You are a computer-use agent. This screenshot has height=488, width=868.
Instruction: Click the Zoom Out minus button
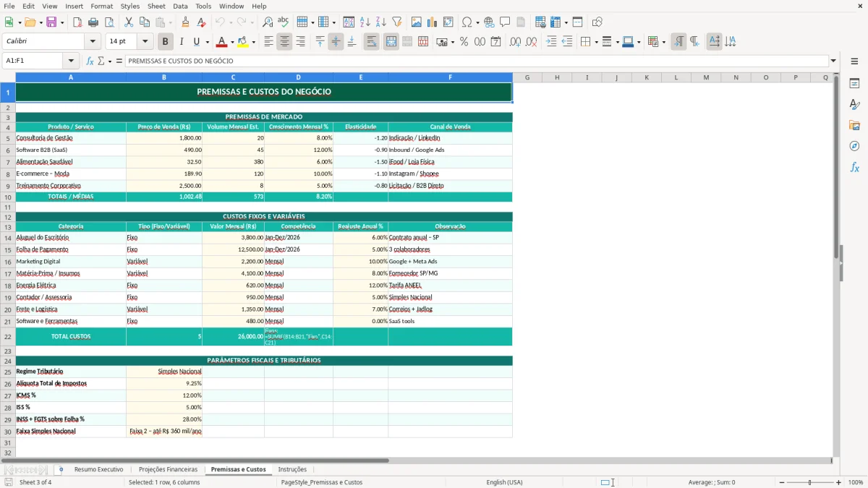pos(780,482)
